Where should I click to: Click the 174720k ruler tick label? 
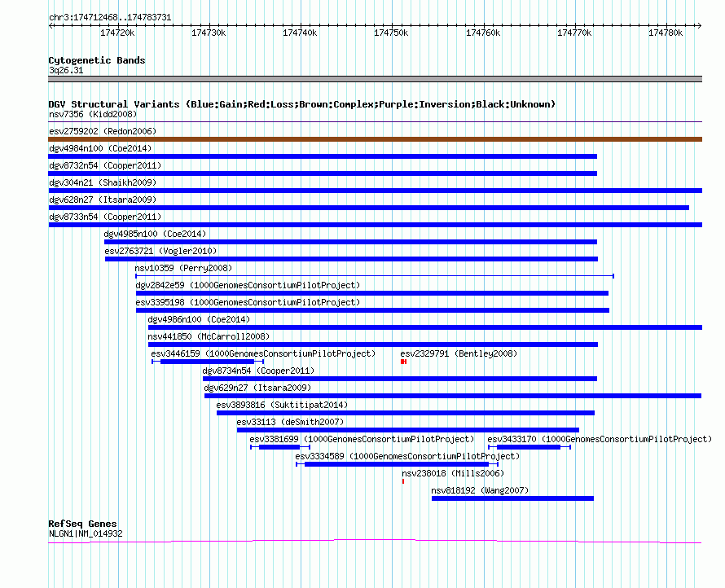[117, 33]
